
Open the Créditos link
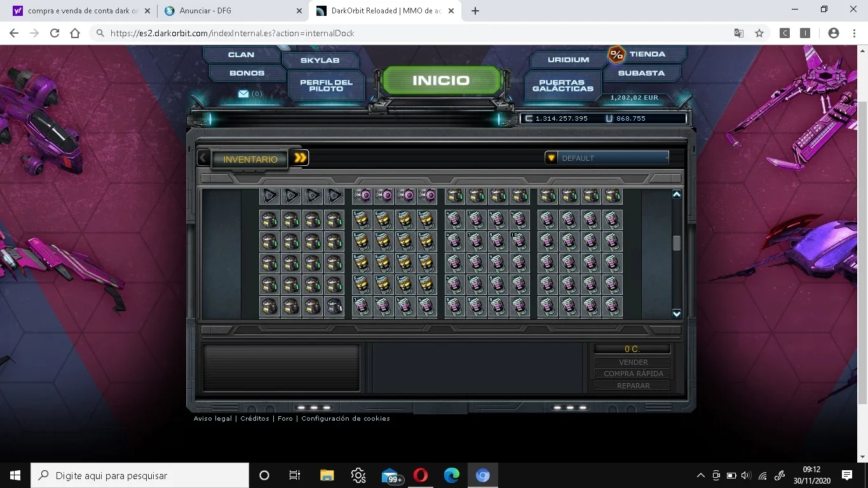point(255,419)
